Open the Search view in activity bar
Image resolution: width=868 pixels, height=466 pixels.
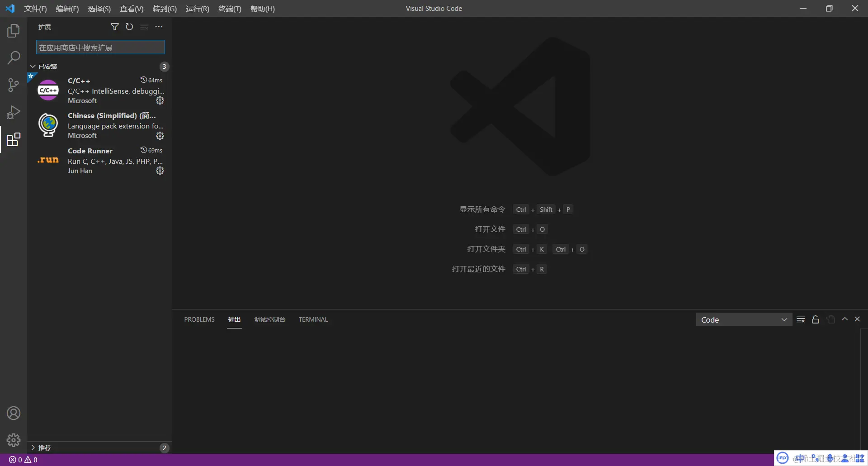point(14,58)
